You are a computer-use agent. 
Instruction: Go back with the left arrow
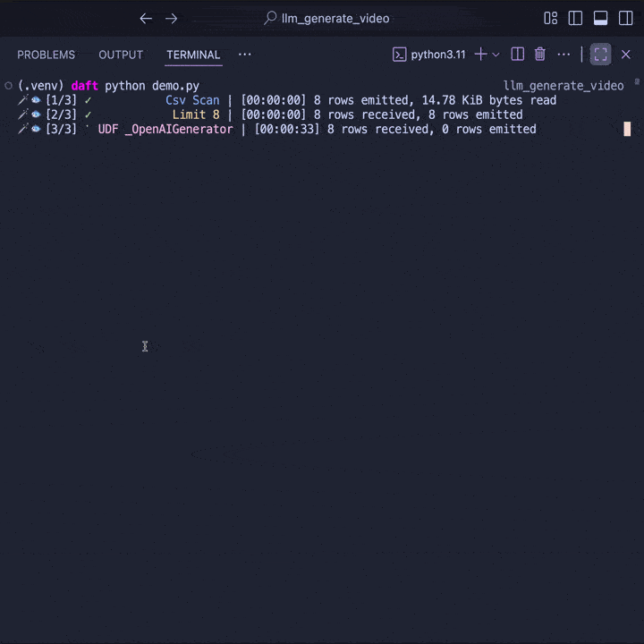[146, 19]
